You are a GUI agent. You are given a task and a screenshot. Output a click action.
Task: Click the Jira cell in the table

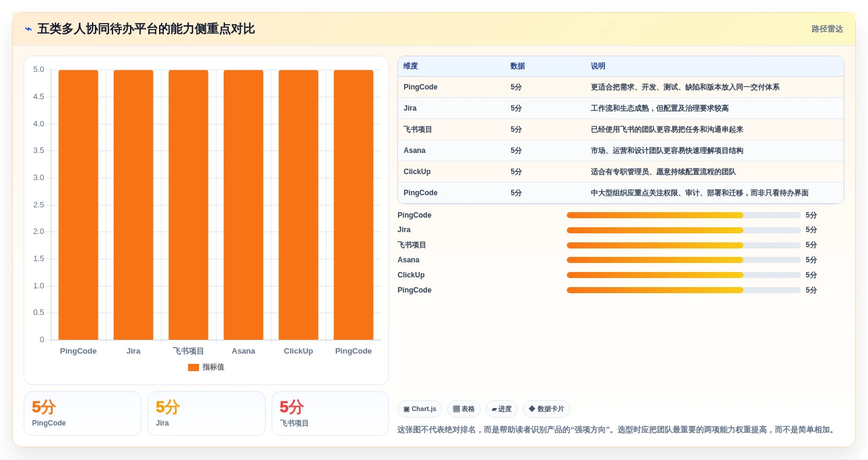(410, 108)
